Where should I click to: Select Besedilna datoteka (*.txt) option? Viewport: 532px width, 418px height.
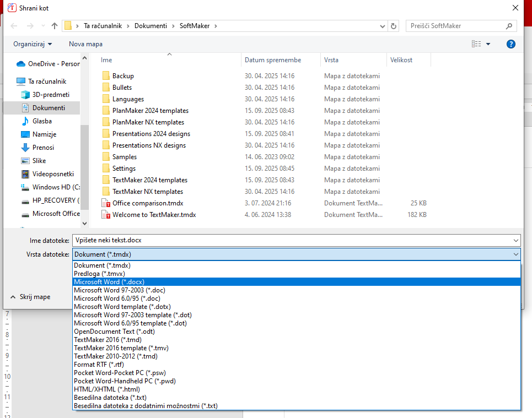[x=297, y=398]
